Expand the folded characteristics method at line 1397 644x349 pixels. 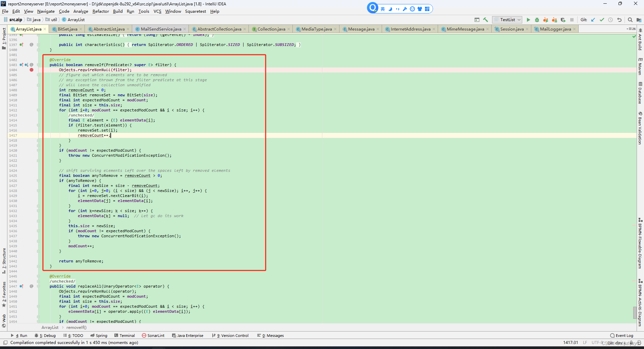39,45
